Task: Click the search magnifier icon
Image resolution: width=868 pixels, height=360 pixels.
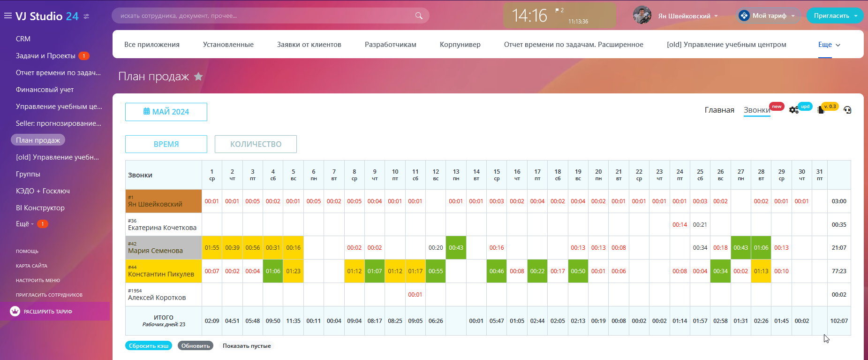Action: [419, 16]
